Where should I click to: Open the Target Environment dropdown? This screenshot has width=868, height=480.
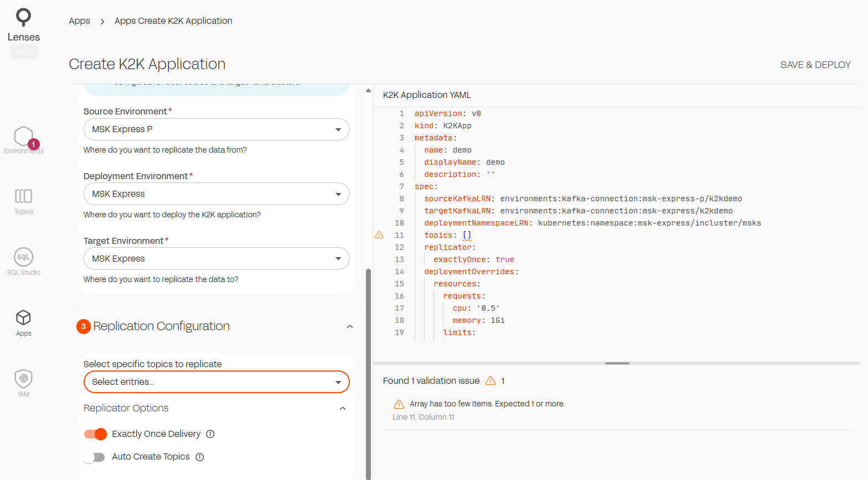pyautogui.click(x=216, y=259)
